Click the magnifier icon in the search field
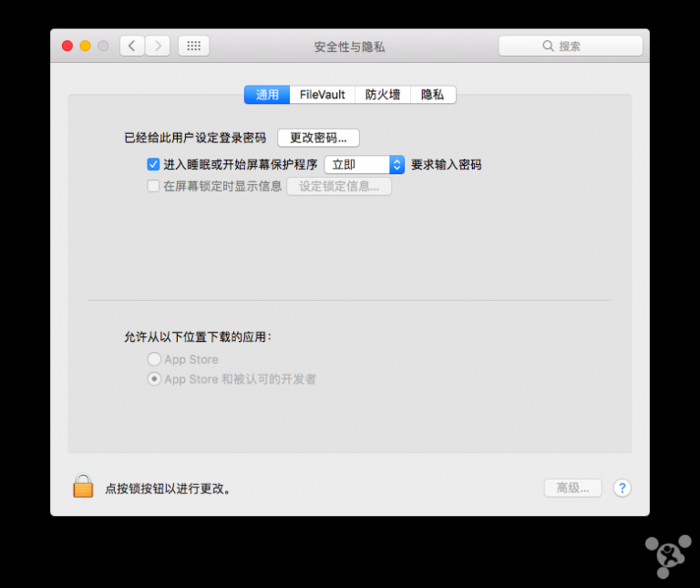Viewport: 700px width, 588px height. coord(548,46)
